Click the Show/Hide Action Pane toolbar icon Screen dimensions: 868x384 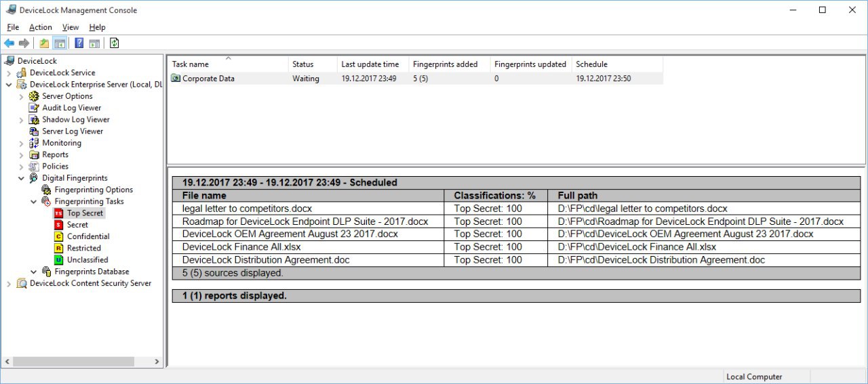coord(95,43)
